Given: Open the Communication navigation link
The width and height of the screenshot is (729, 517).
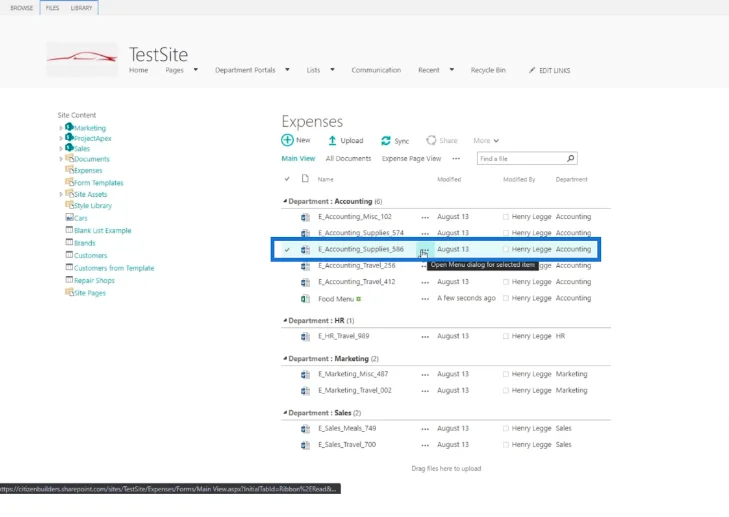Looking at the screenshot, I should (376, 70).
